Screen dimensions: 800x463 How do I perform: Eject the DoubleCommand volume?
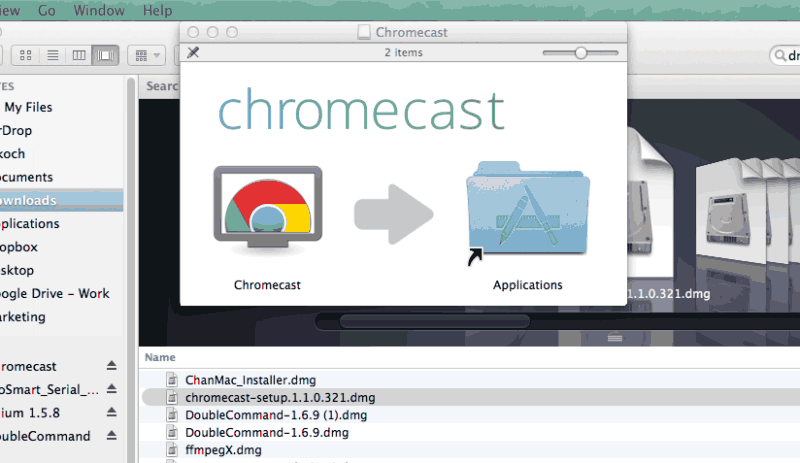coord(112,435)
